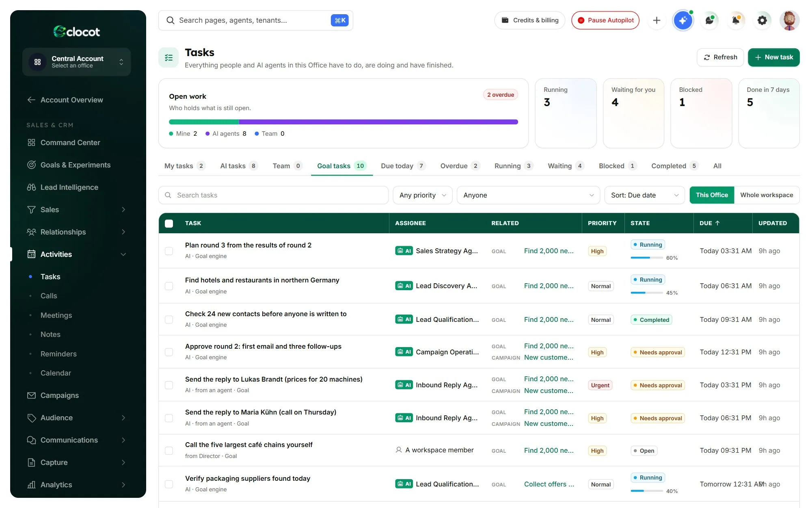Expand the Audience sidebar section
This screenshot has width=812, height=508.
point(123,418)
